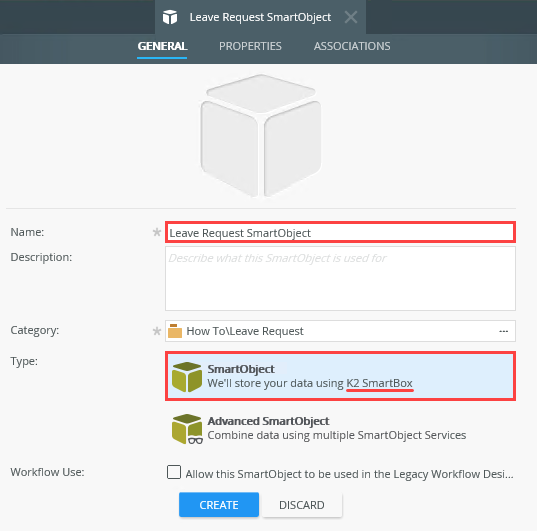
Task: Click the SmartObject cube icon in tab header
Action: [x=170, y=17]
